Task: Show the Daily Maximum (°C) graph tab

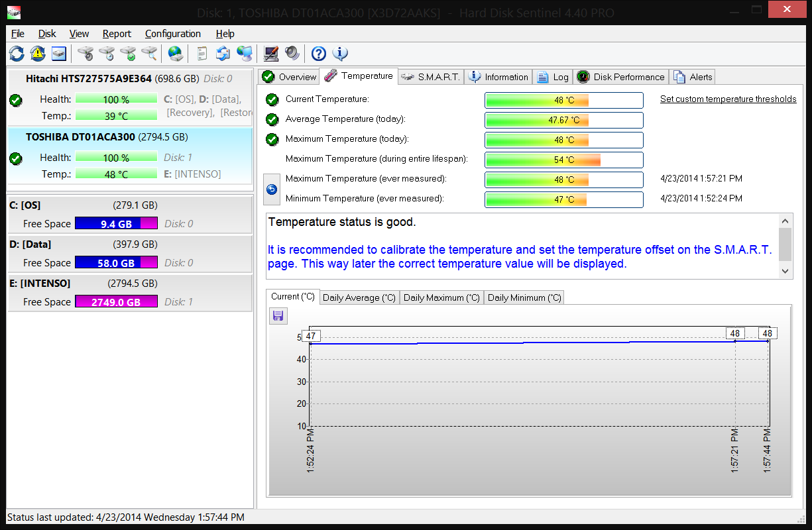Action: pyautogui.click(x=441, y=297)
